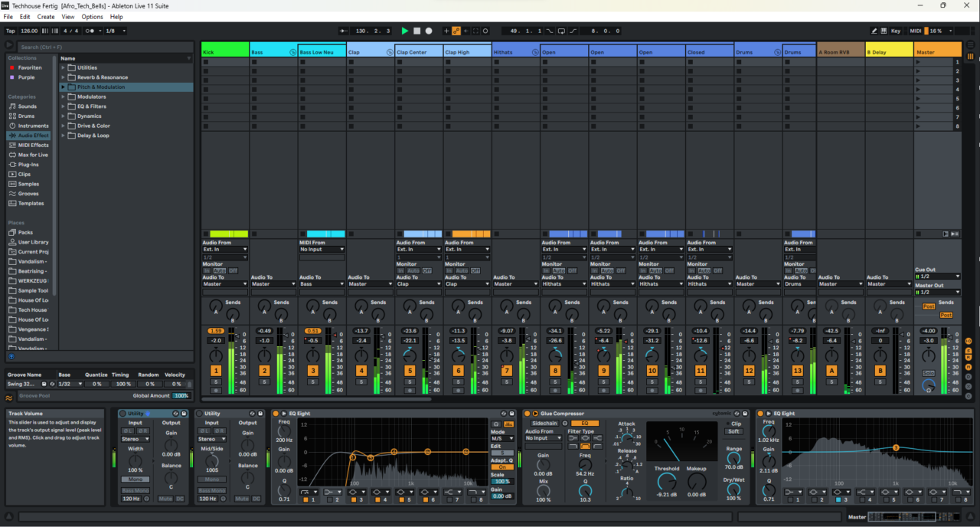Toggle Draw Mode pencil icon
Image resolution: width=980 pixels, height=527 pixels.
pos(875,31)
